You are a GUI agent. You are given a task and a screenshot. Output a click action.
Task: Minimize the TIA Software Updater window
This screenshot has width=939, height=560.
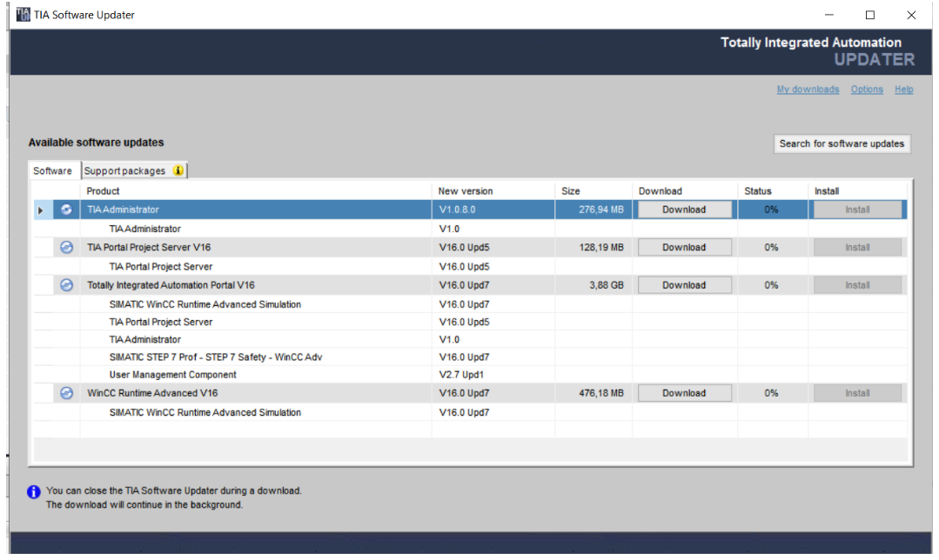(828, 15)
